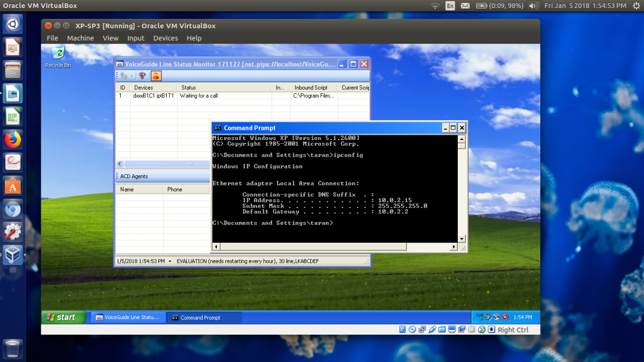
Task: Launch LibreOffice Writer from Ubuntu dock
Action: (13, 93)
